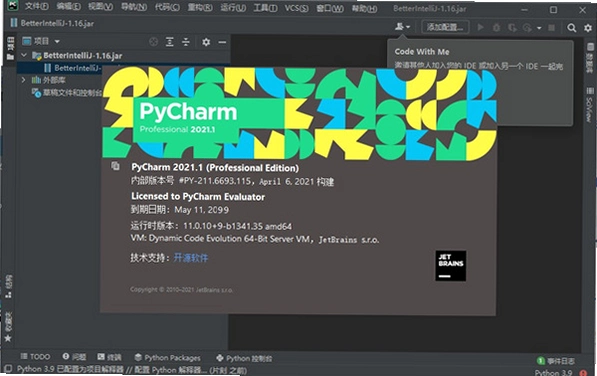Select opened file locator icon
The image size is (597, 376).
coord(153,42)
